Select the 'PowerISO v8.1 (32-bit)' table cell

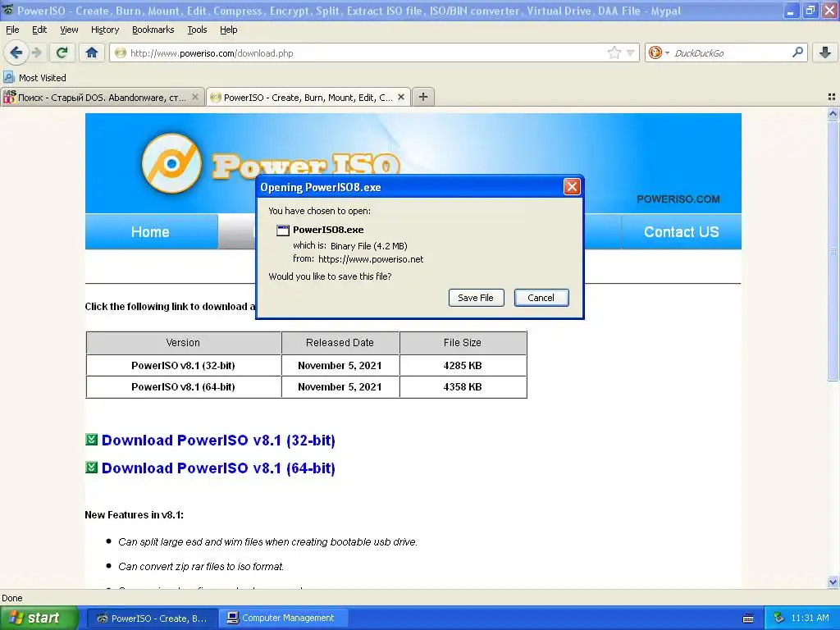[183, 365]
